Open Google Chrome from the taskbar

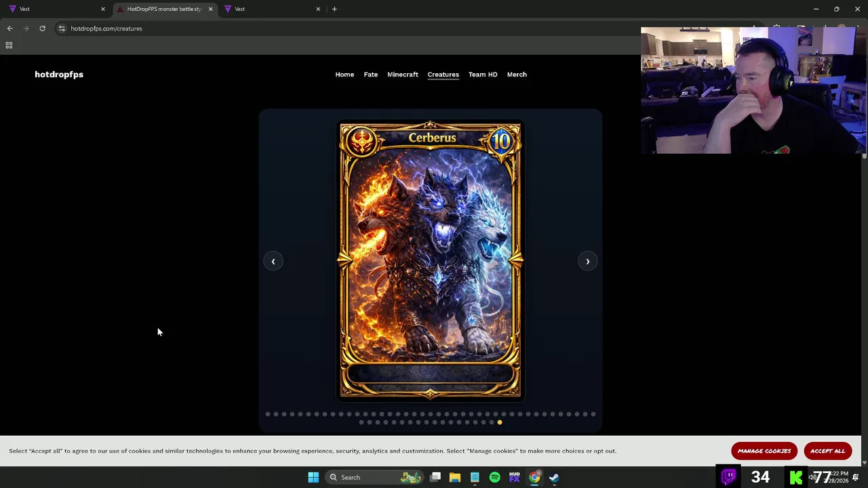[x=534, y=477]
